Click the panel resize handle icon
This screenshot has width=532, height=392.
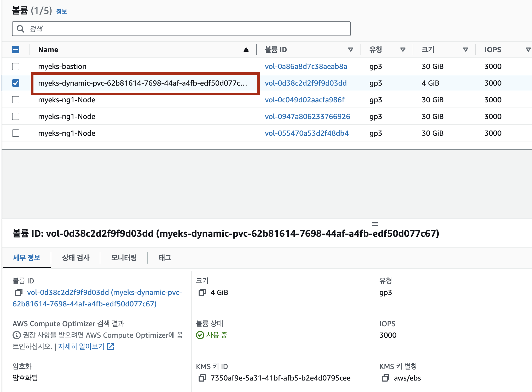tap(375, 224)
